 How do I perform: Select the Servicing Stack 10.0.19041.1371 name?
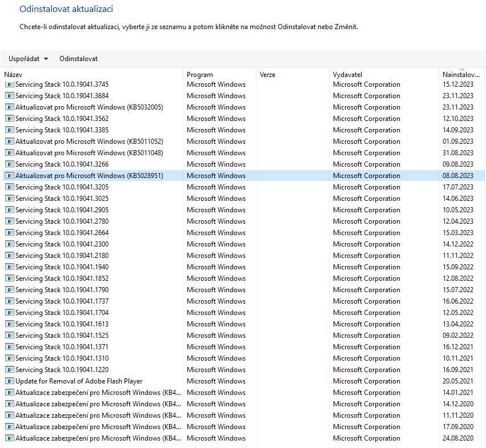(62, 347)
